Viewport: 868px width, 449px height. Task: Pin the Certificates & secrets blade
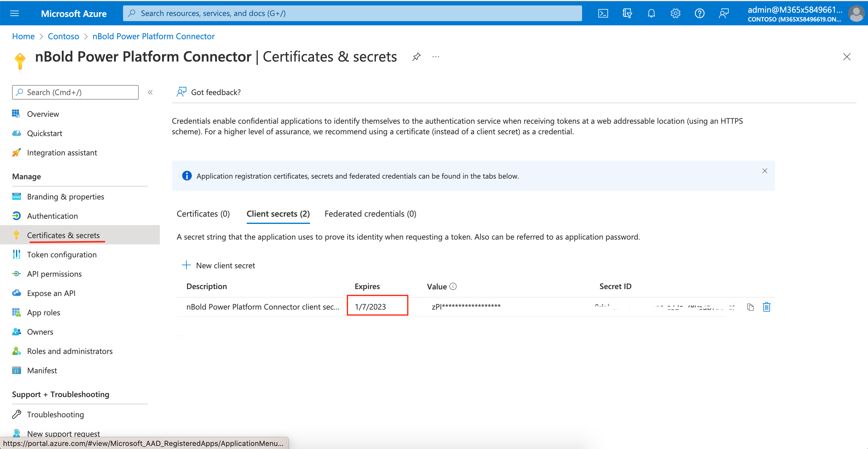[x=417, y=57]
